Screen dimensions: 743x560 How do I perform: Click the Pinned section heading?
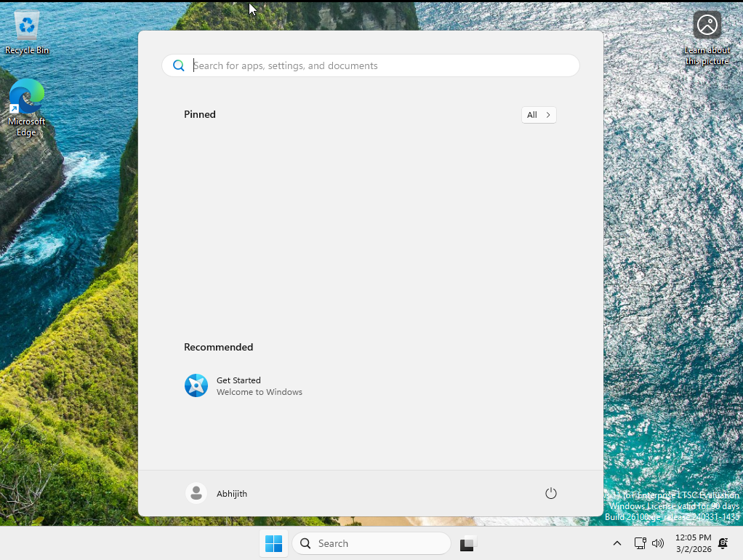coord(199,114)
